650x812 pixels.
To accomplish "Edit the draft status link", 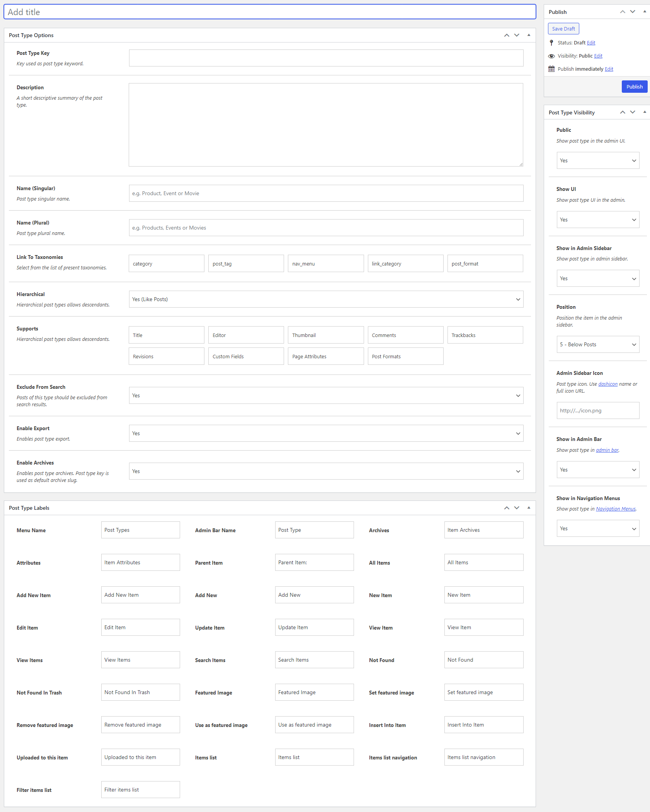I will (591, 43).
